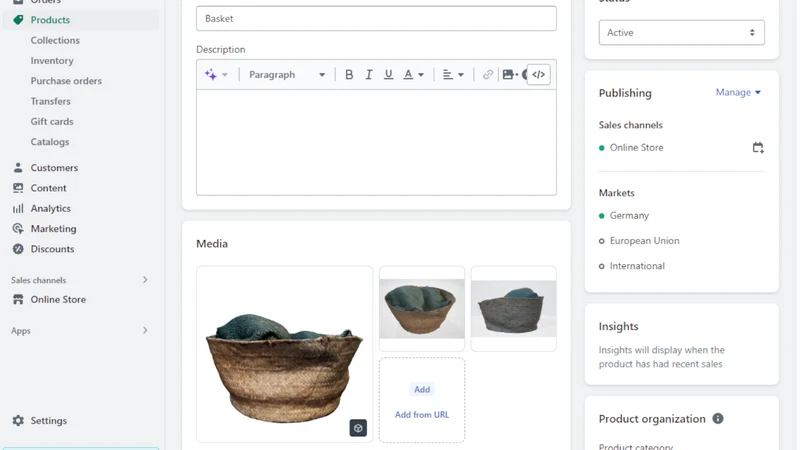
Task: Click the Add media button
Action: click(x=422, y=389)
